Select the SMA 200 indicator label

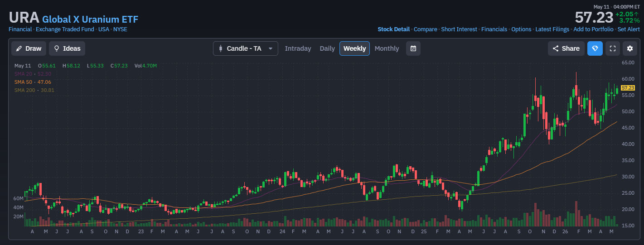(34, 90)
